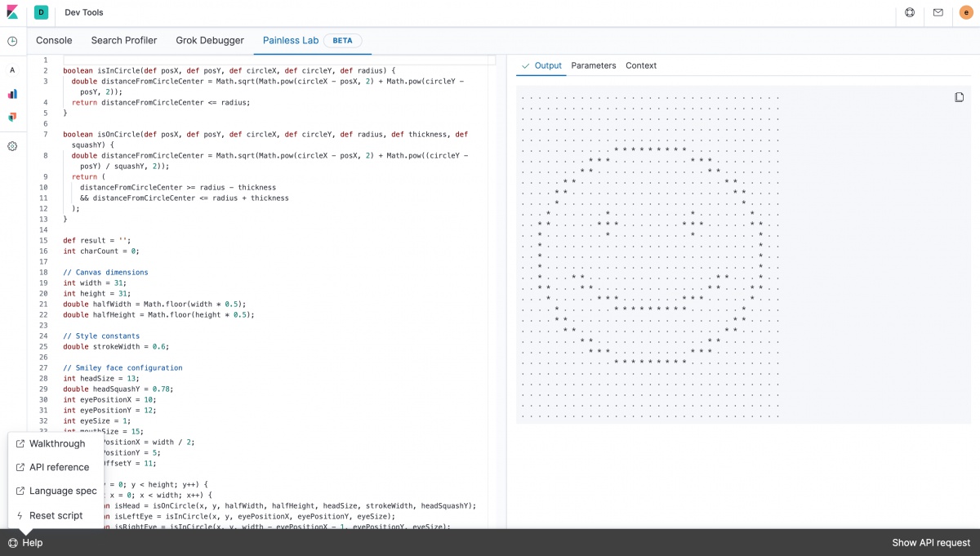Open the Grok Debugger tab
Viewport: 980px width, 556px height.
click(x=210, y=40)
